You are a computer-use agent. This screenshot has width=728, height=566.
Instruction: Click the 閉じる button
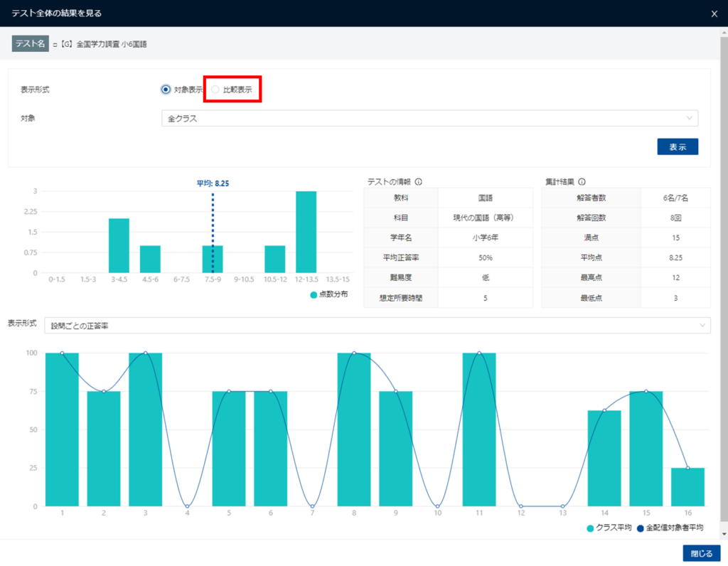(x=701, y=553)
